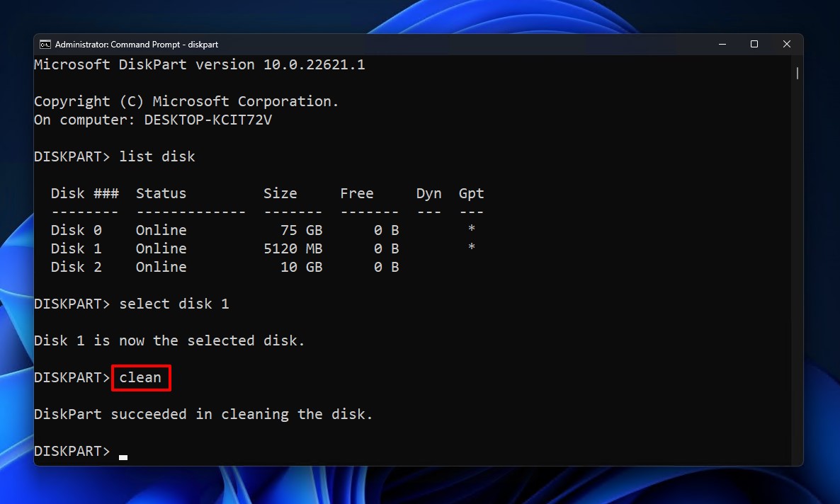Click the Disk 2 row label
Screen dimensions: 840x504
(76, 267)
